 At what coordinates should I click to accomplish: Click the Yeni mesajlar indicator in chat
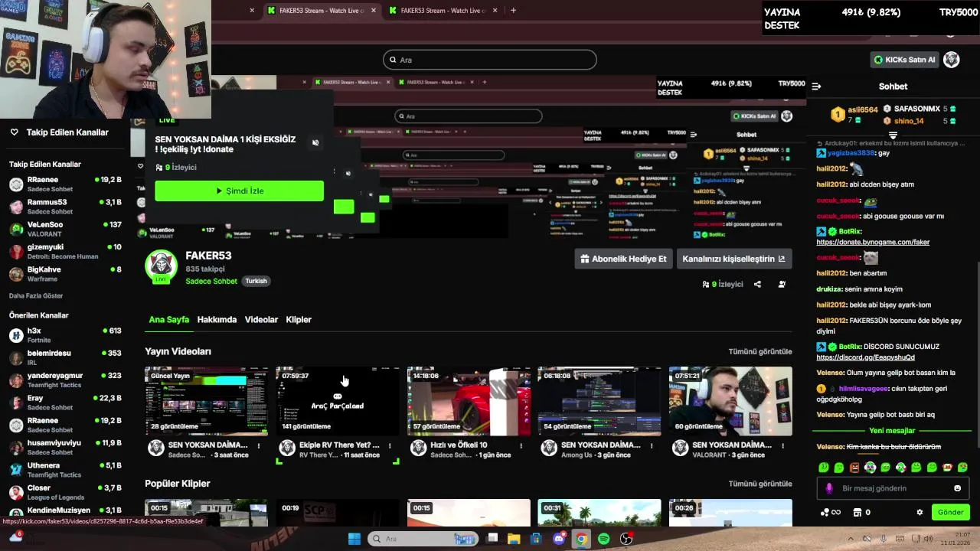click(x=892, y=431)
